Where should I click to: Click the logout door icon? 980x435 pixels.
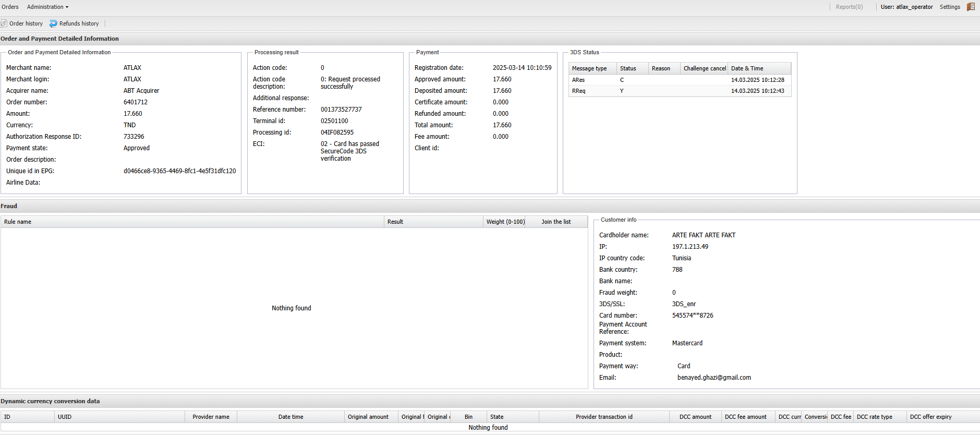click(971, 7)
